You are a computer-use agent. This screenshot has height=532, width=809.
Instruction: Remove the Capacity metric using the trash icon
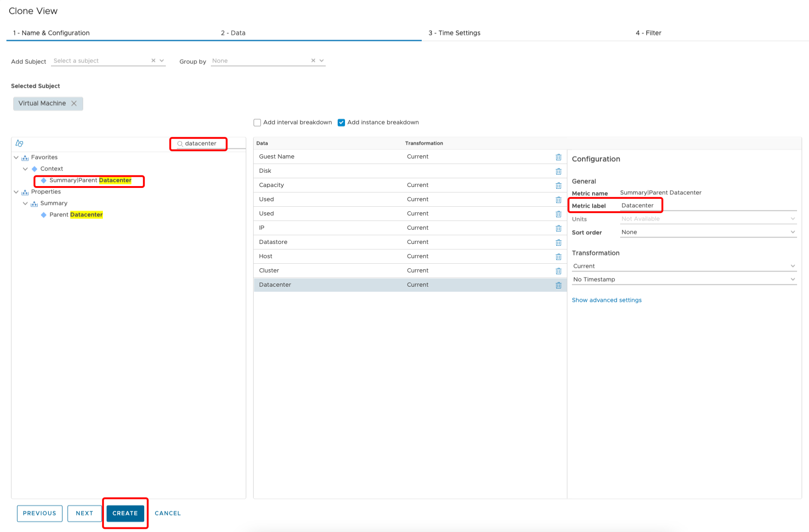[x=559, y=185]
